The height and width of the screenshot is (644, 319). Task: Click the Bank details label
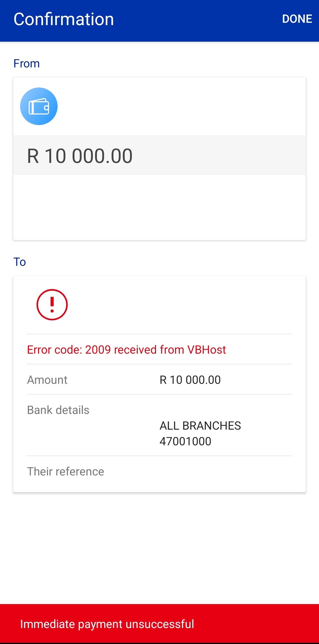tap(58, 410)
